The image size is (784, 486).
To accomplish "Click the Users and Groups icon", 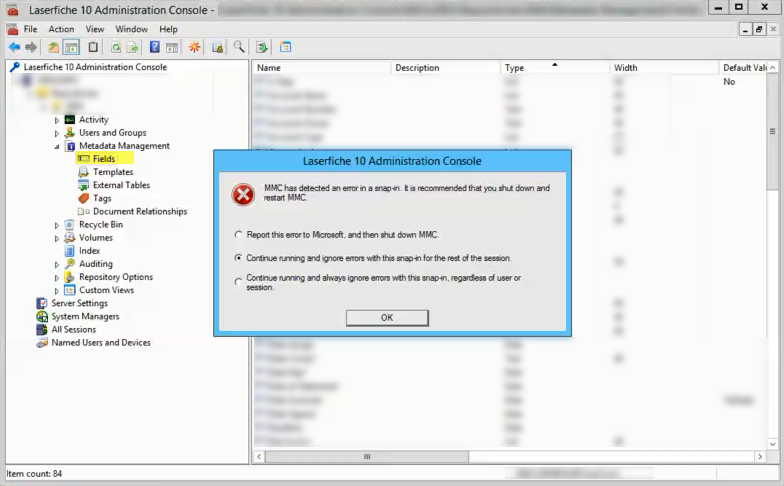I will click(x=70, y=132).
